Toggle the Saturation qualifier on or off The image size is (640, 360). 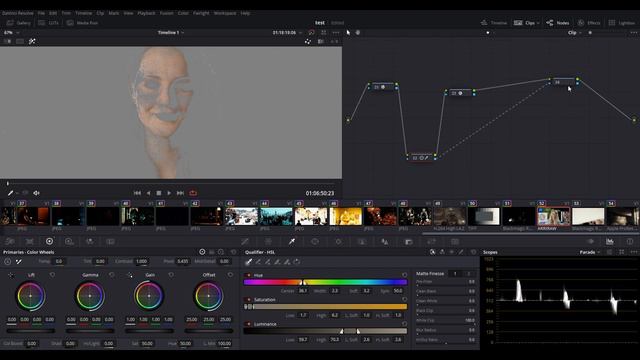coord(249,300)
